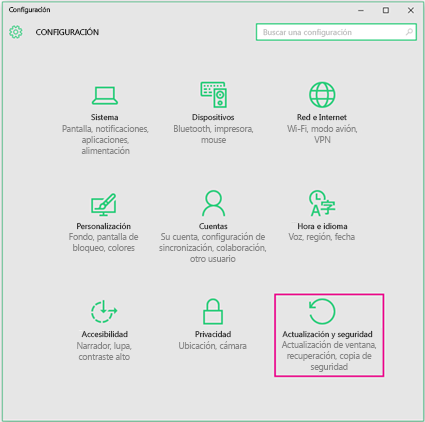Select the Privacidad category title

point(213,334)
